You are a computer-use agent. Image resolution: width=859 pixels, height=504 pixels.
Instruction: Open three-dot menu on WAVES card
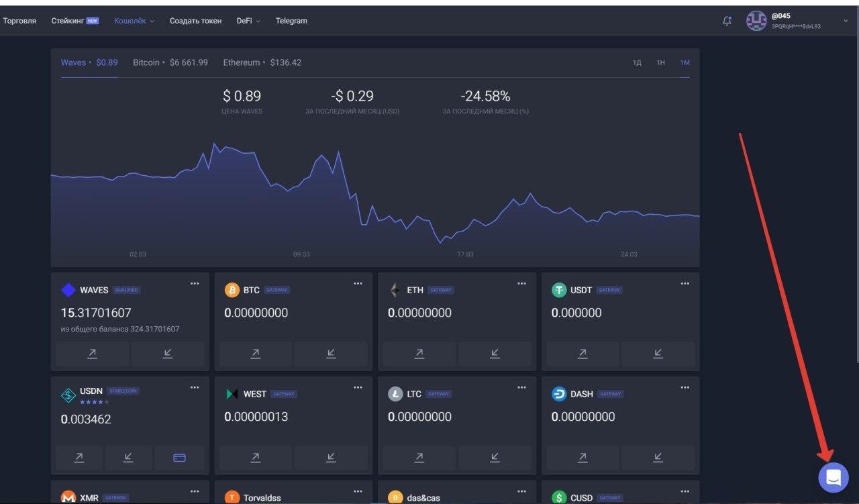(x=195, y=283)
